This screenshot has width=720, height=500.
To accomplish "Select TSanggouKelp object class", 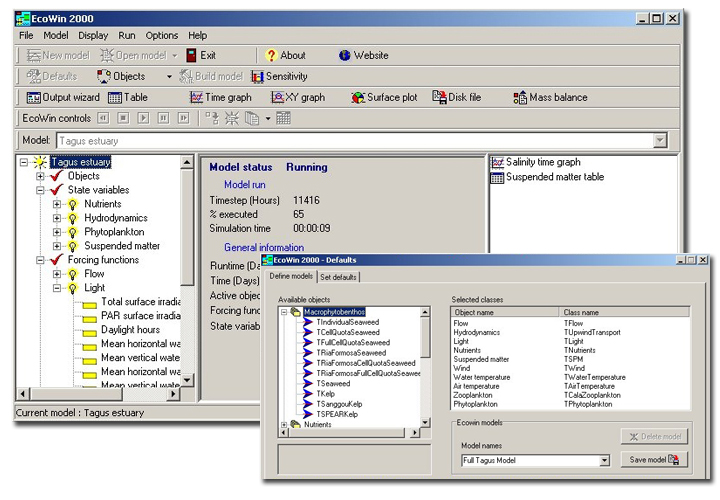I will click(x=339, y=404).
